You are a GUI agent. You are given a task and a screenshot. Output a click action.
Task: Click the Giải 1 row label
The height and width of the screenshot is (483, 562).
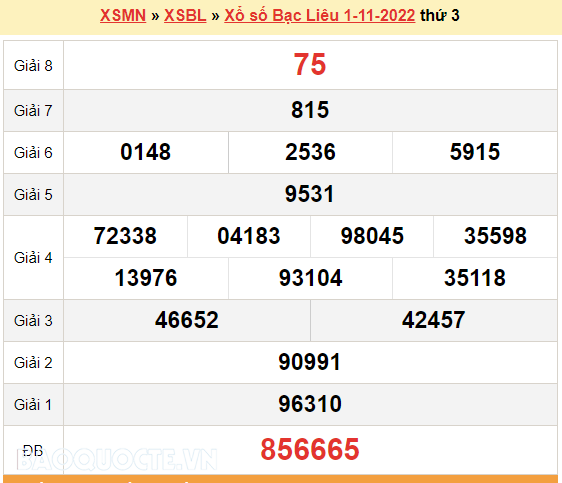(x=33, y=405)
